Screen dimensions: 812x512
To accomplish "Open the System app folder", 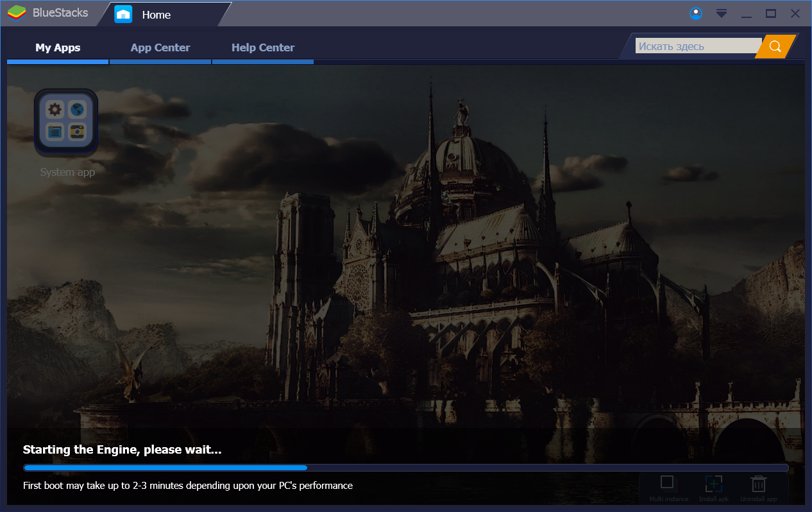I will tap(66, 122).
